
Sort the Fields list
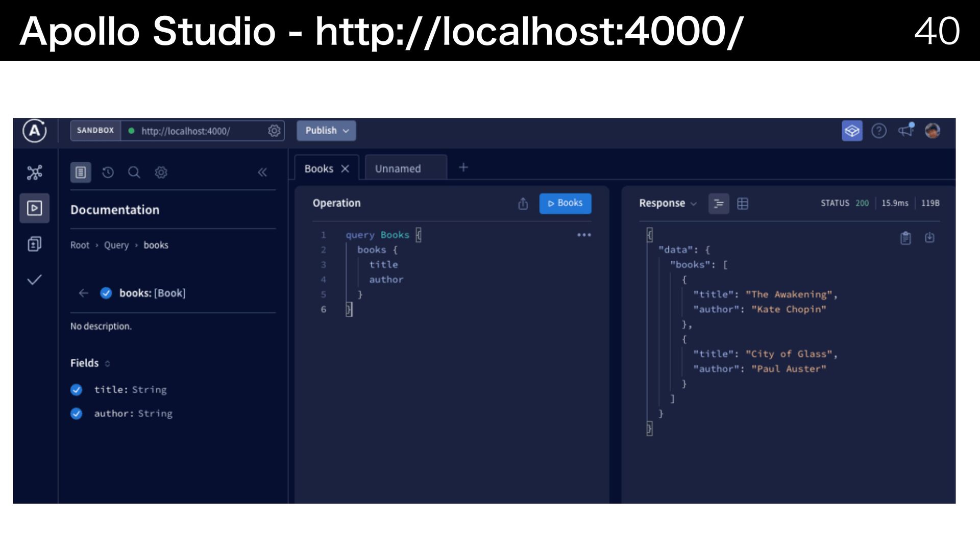[x=108, y=364]
